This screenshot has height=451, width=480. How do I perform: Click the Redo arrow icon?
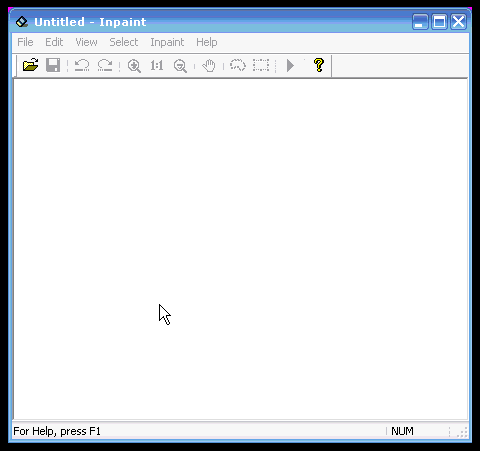click(105, 65)
